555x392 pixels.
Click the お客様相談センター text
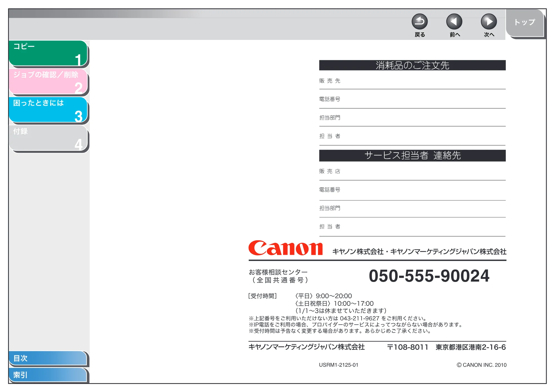(x=278, y=272)
